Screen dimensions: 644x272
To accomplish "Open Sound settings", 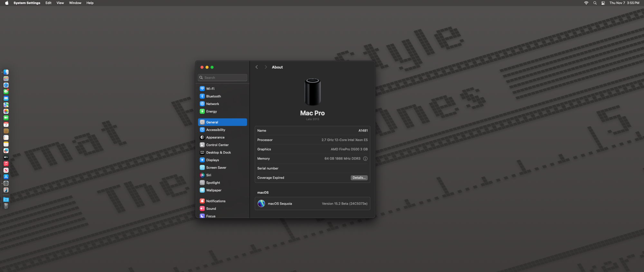I will click(x=223, y=209).
